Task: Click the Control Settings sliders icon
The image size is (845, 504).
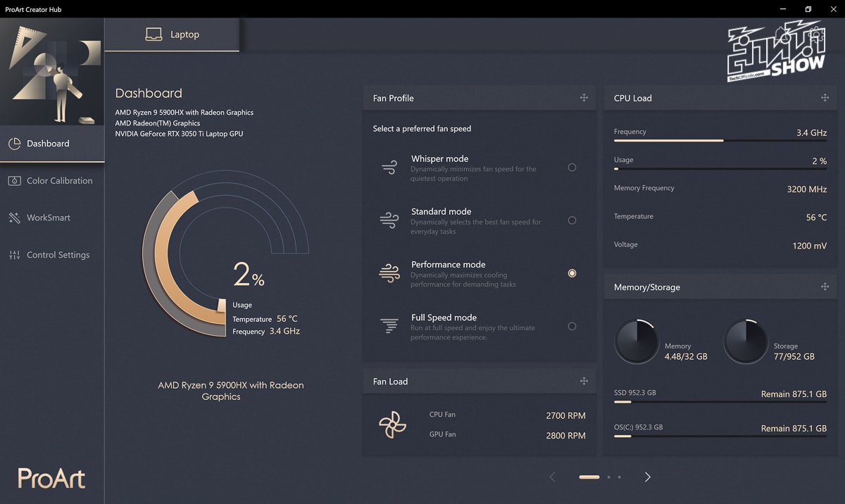Action: click(x=14, y=255)
